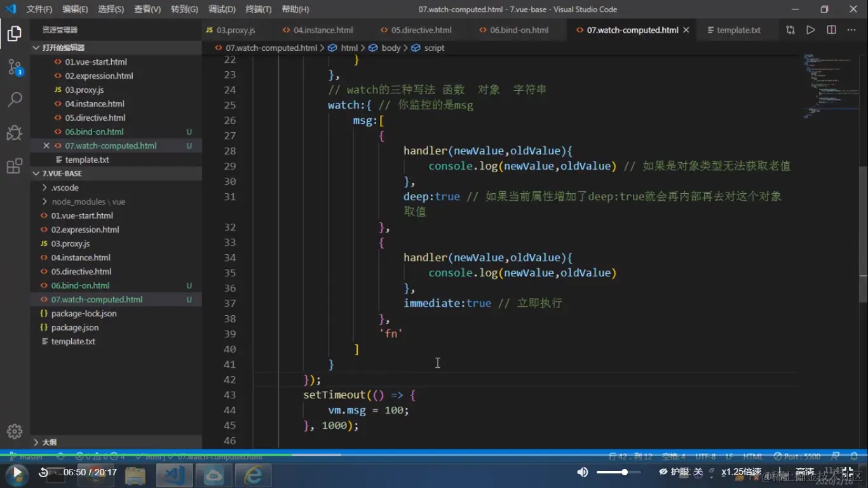
Task: Open the Explorer view in the activity bar
Action: point(15,34)
